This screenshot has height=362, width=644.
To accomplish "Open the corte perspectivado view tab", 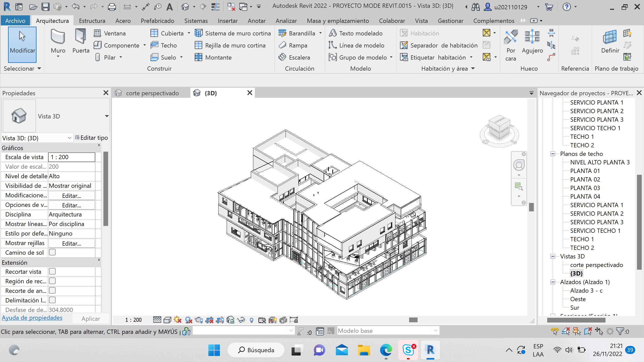I will (x=152, y=93).
